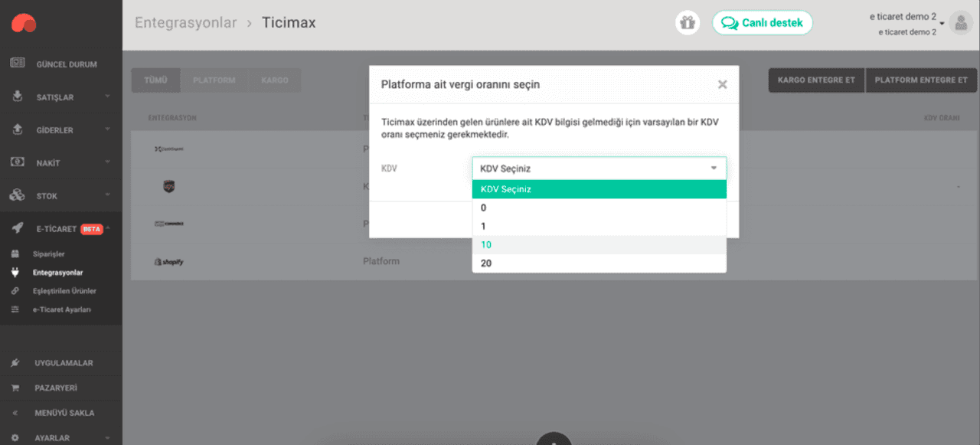The height and width of the screenshot is (445, 980).
Task: Collapse the E-Ticaret menu arrow
Action: [x=108, y=228]
